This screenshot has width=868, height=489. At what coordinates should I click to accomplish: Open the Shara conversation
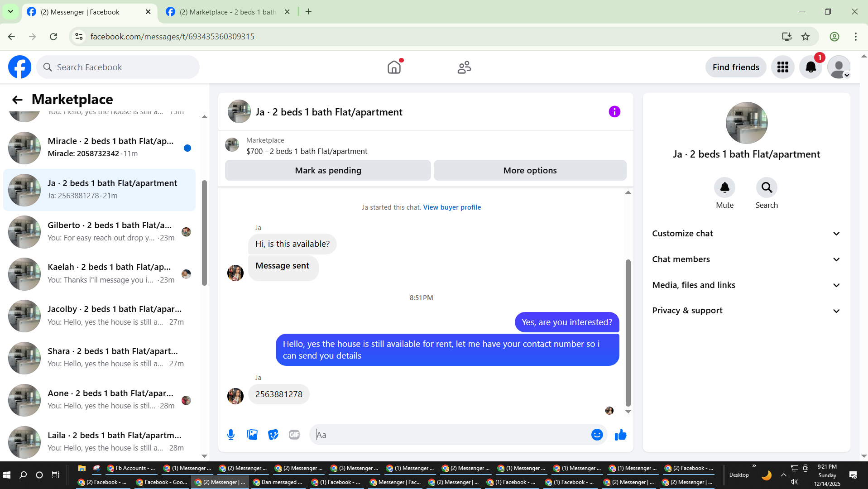(x=100, y=358)
